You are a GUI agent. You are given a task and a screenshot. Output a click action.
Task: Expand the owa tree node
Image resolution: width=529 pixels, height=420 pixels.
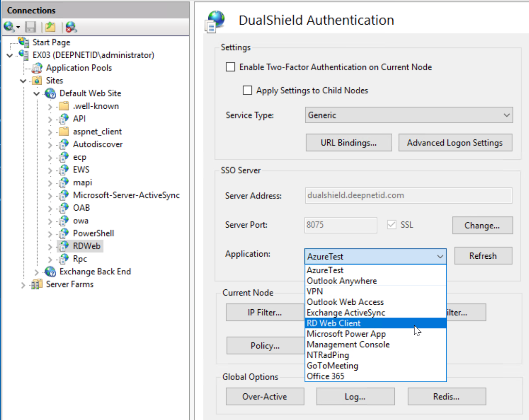(50, 221)
